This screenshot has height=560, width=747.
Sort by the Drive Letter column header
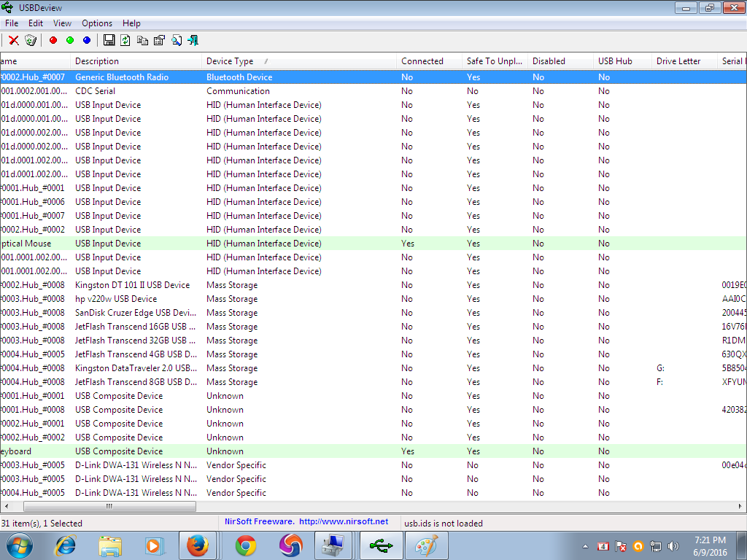(684, 61)
